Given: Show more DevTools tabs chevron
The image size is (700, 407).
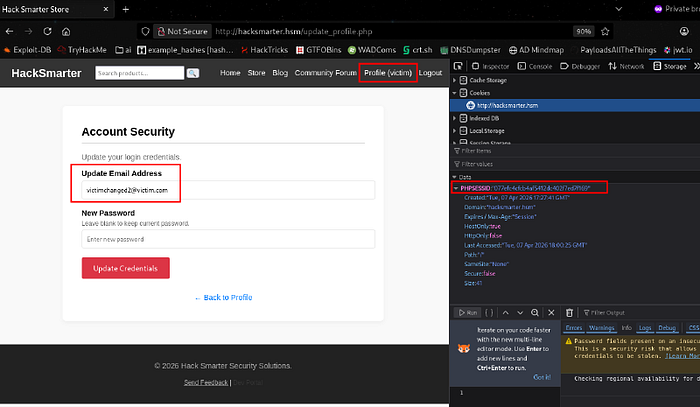Looking at the screenshot, I should (696, 66).
